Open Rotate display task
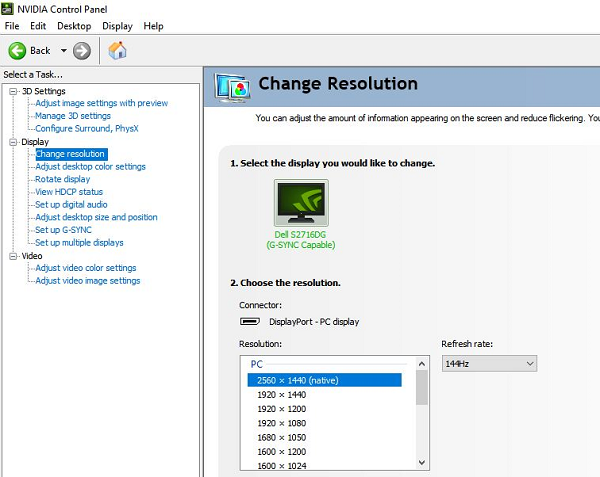 tap(62, 179)
